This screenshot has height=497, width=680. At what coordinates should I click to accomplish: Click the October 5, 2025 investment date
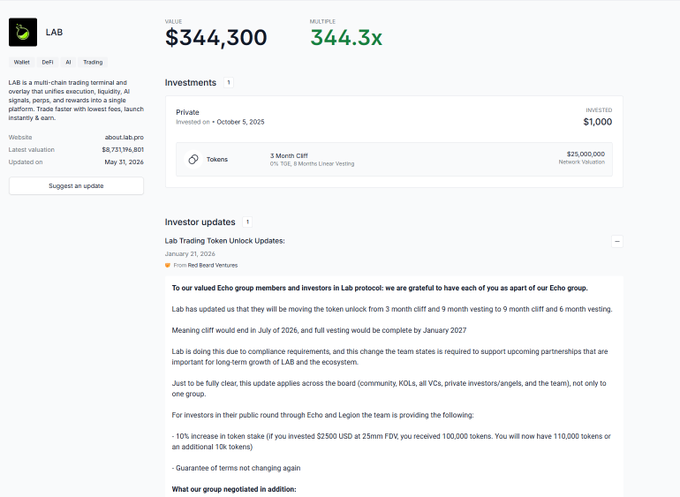point(240,122)
